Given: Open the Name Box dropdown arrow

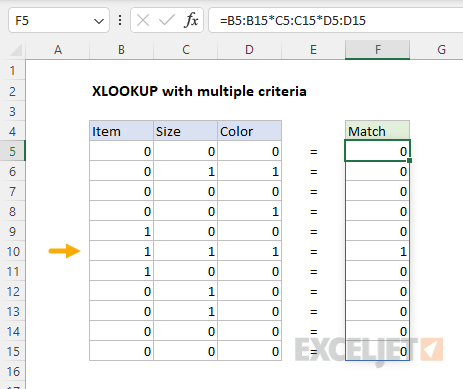Looking at the screenshot, I should (x=99, y=21).
